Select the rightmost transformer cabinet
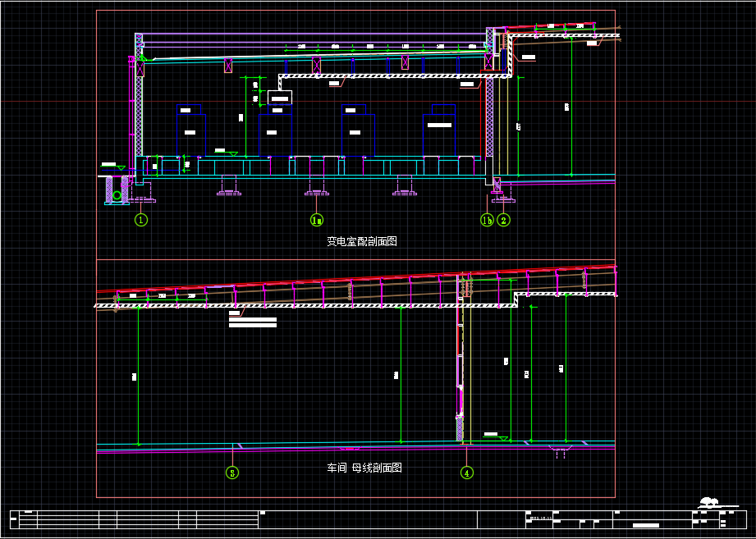 [x=439, y=131]
